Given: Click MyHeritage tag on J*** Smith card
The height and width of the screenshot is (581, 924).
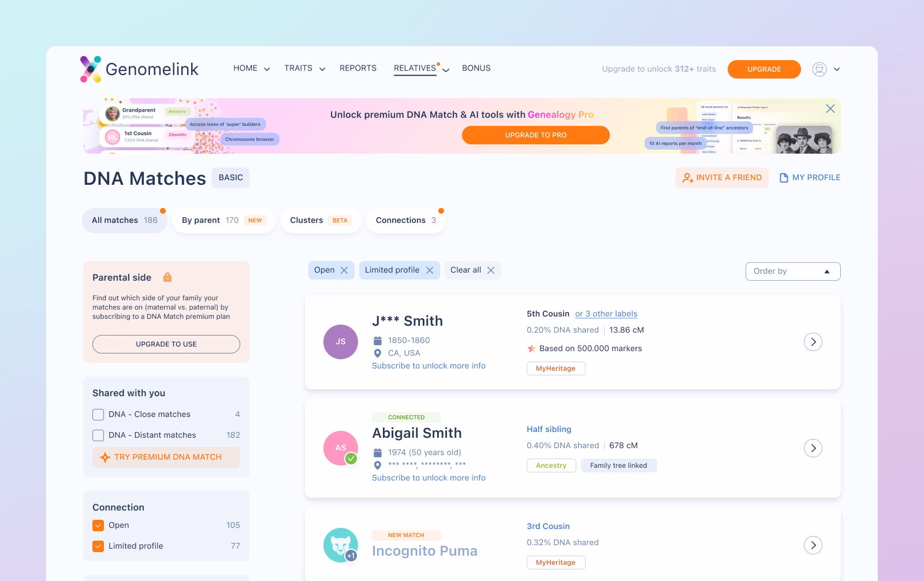Looking at the screenshot, I should pos(556,368).
